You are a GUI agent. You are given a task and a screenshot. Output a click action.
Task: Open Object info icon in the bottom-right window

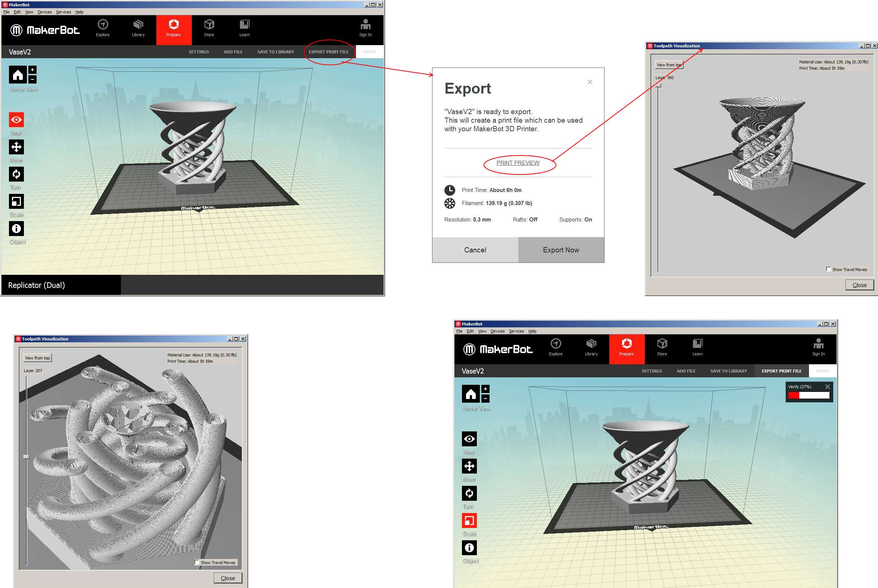[x=469, y=548]
